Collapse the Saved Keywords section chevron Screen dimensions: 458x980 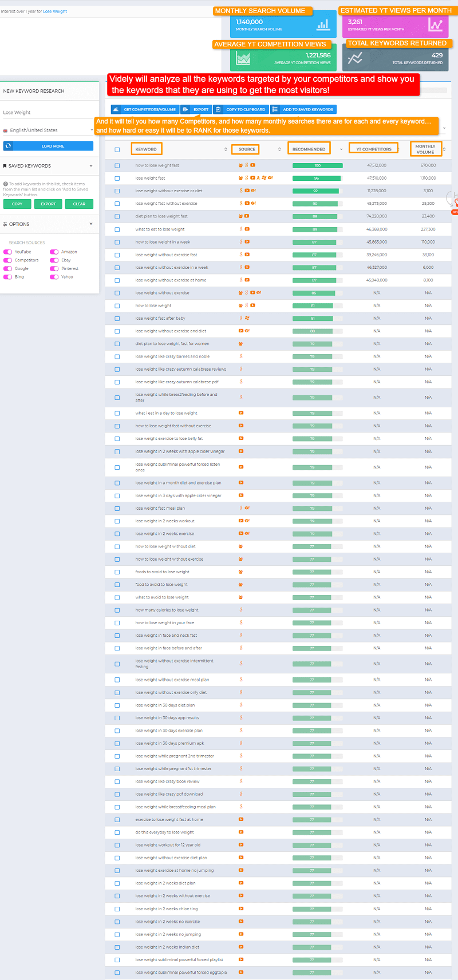91,166
